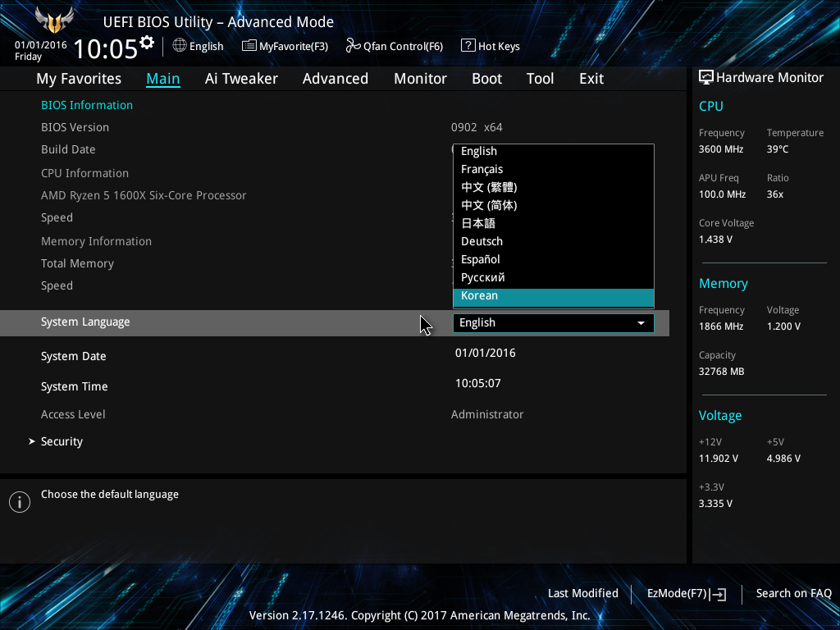Click the System Time value 10:05:07
Screen dimensions: 840x630
click(x=478, y=384)
